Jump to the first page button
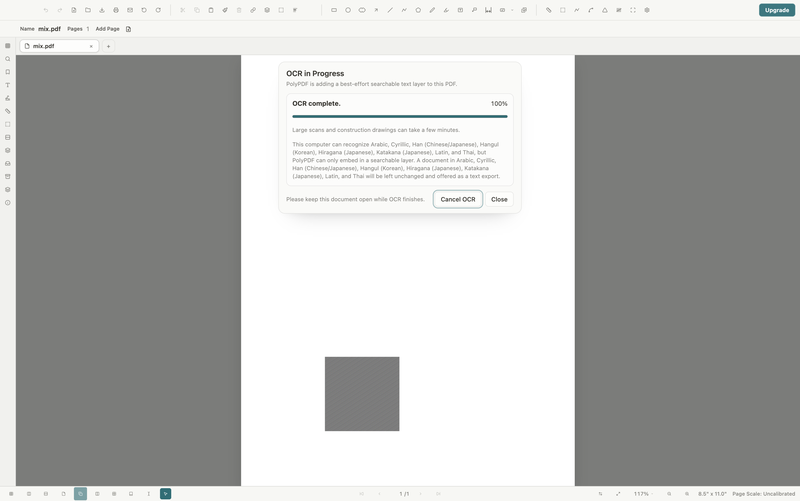Viewport: 800px width, 501px height. tap(362, 494)
